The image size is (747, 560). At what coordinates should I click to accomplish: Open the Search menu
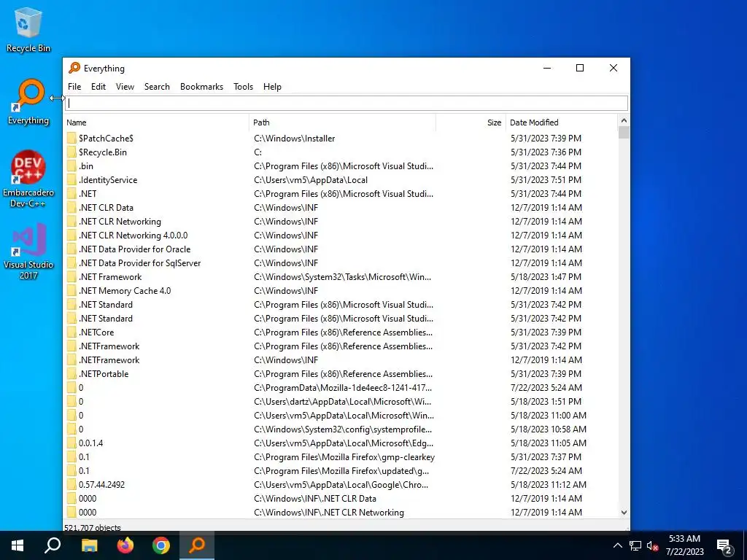coord(157,87)
